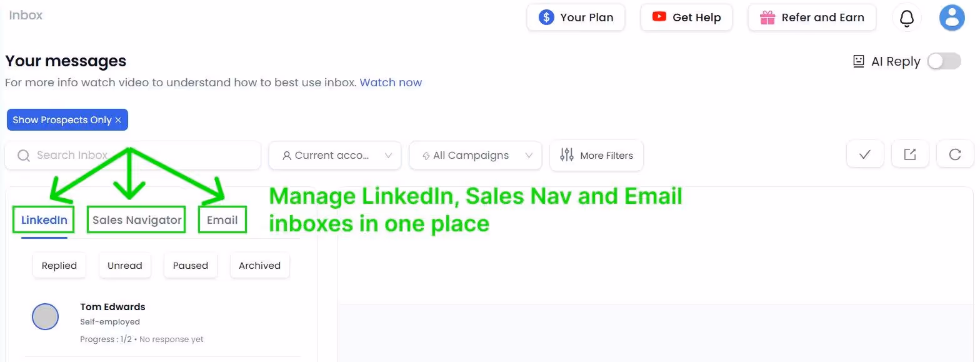Image resolution: width=980 pixels, height=362 pixels.
Task: Click the refresh inbox icon
Action: [x=955, y=154]
